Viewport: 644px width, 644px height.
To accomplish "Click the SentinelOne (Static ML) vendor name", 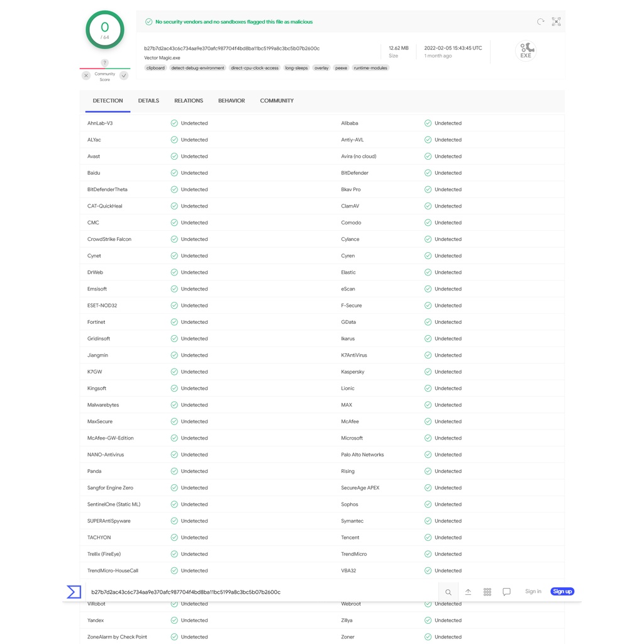I will (x=114, y=504).
